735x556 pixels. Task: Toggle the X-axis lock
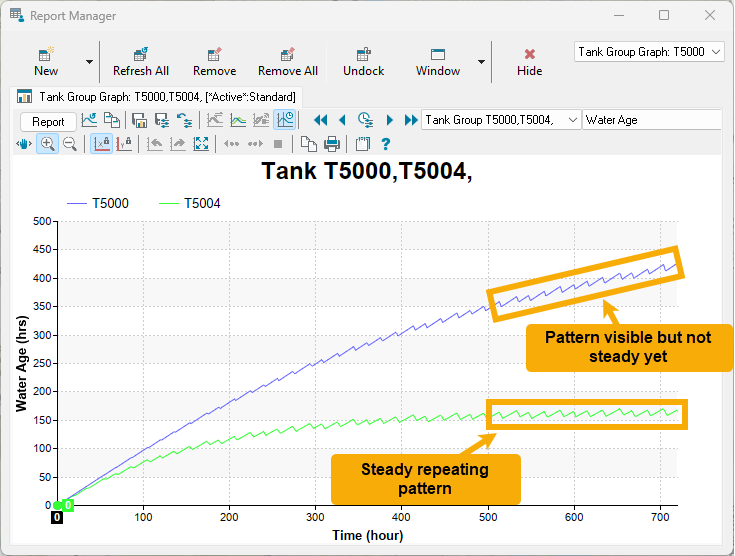pos(101,144)
